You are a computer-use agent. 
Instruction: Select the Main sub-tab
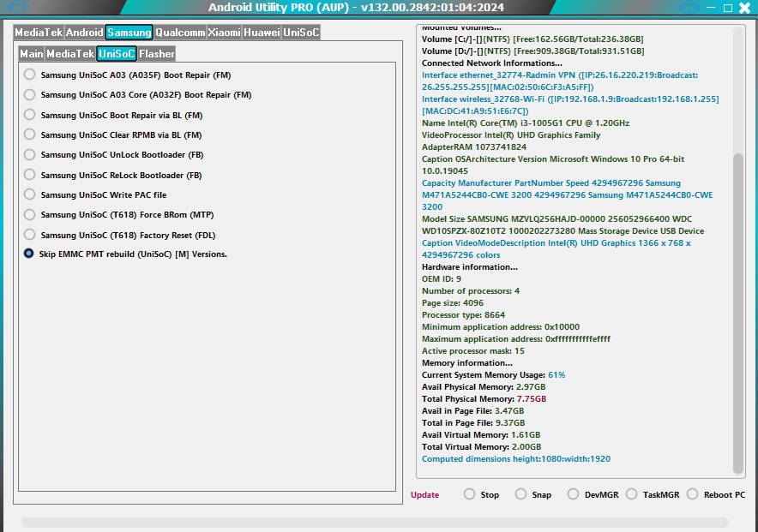(33, 53)
